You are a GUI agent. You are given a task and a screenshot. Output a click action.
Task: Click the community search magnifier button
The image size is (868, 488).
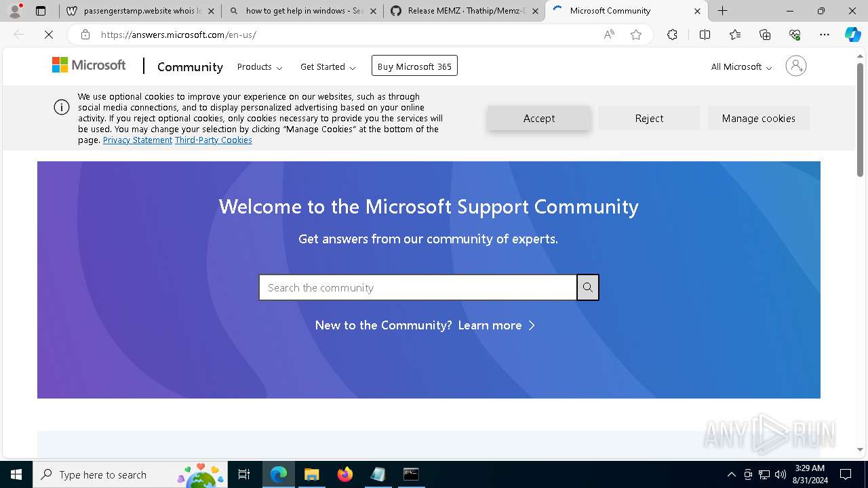(588, 287)
